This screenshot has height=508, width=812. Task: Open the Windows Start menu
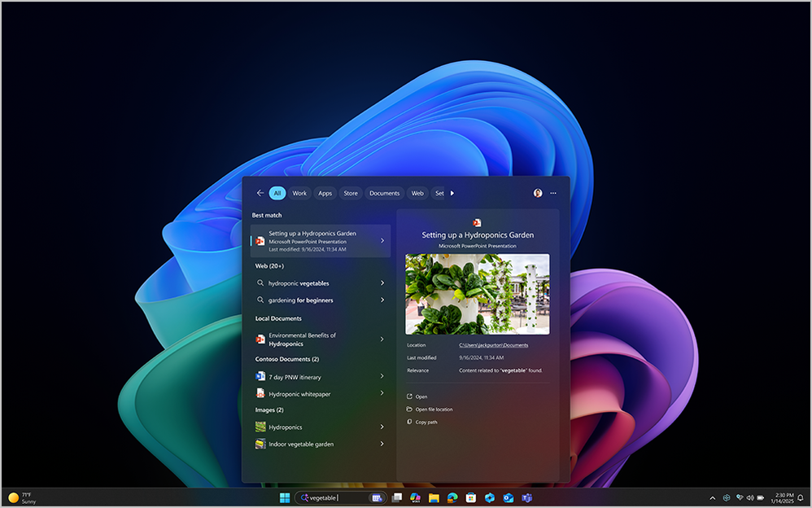pos(284,497)
